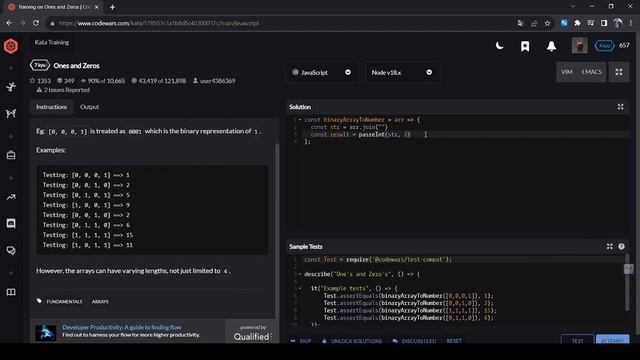
Task: Open the Node v18.x version dropdown
Action: coord(402,72)
